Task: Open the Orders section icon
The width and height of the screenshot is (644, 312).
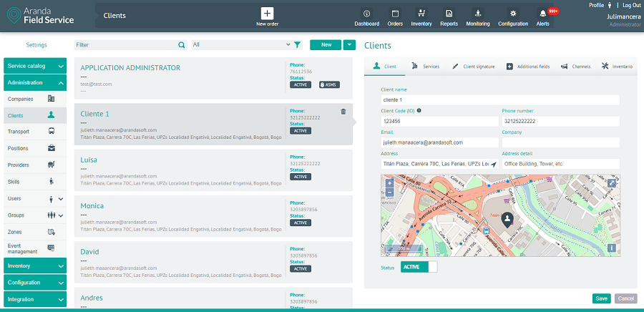Action: (x=395, y=13)
